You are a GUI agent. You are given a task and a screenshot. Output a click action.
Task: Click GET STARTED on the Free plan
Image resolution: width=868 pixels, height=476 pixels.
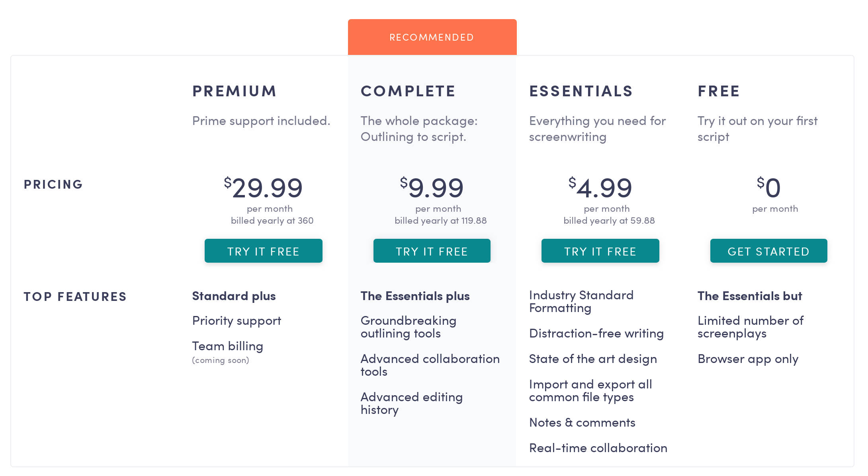(x=768, y=251)
